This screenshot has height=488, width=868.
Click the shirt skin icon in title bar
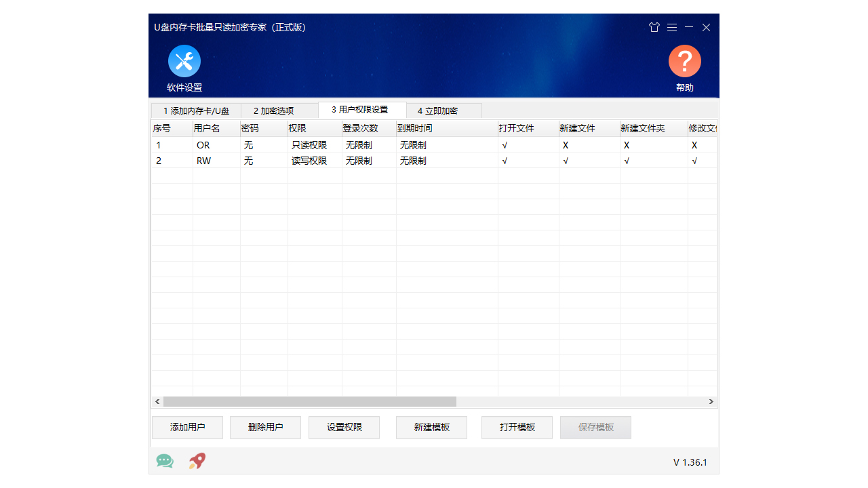point(654,27)
